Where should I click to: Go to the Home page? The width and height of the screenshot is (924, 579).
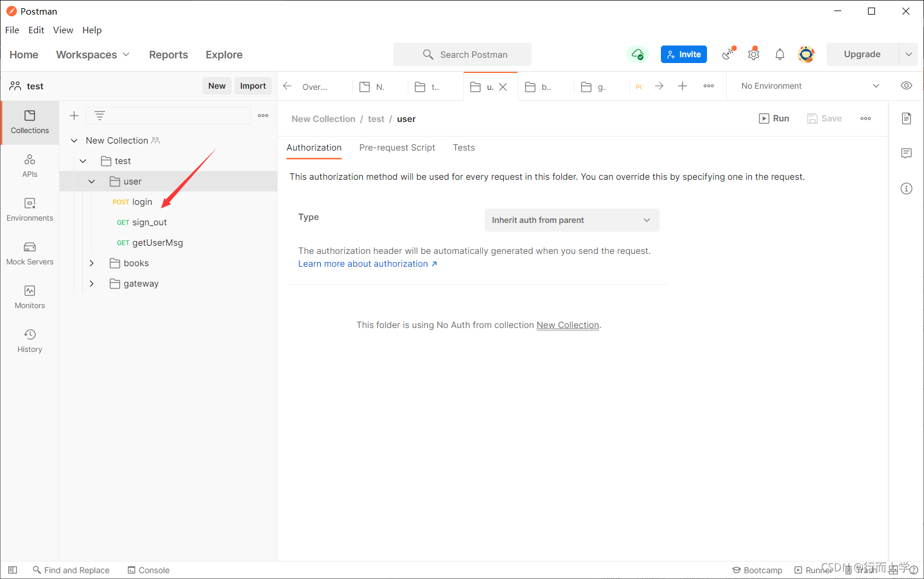pos(24,55)
